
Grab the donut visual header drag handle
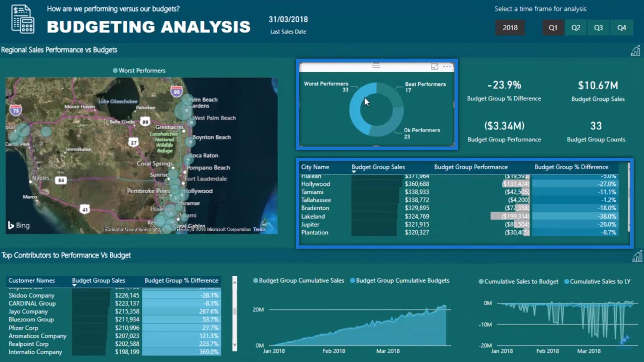click(376, 66)
